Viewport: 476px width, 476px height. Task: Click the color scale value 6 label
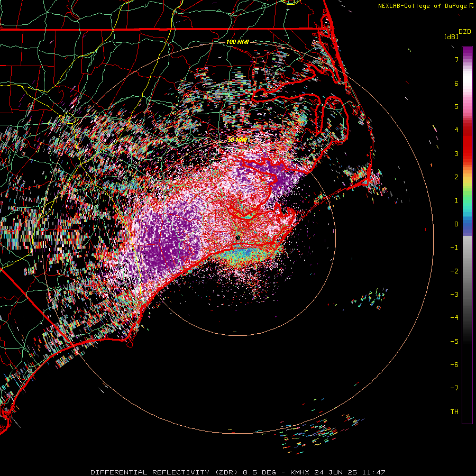[456, 83]
